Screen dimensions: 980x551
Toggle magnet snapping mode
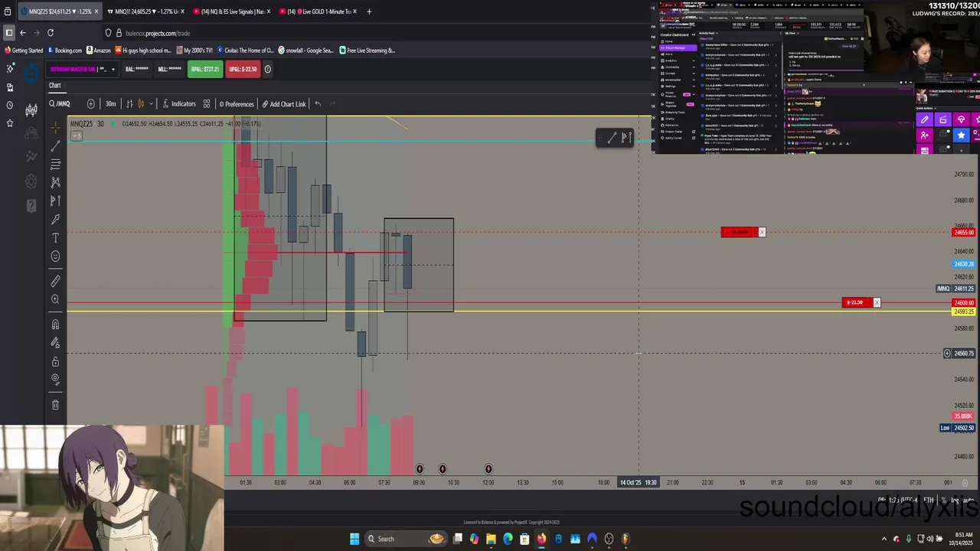55,324
